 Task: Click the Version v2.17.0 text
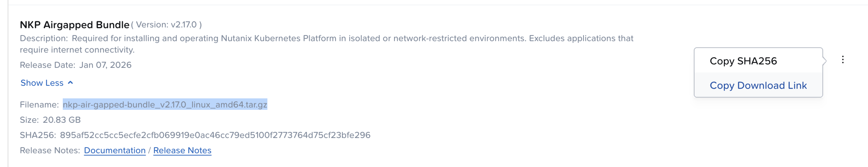point(166,25)
